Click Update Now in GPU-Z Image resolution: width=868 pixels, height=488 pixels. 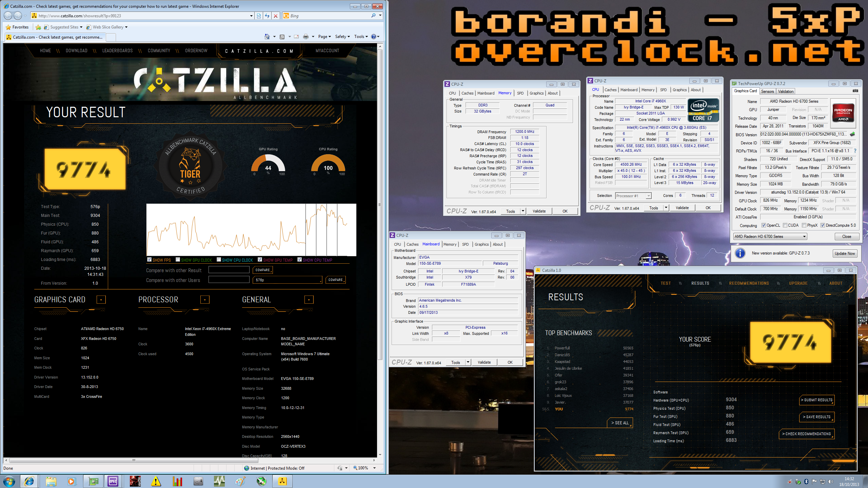pos(845,253)
